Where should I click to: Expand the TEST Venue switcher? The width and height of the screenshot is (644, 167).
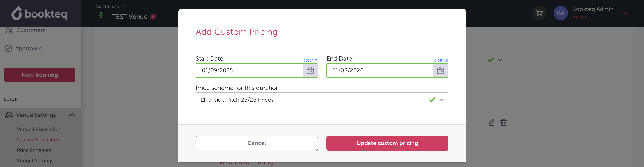coord(153,17)
